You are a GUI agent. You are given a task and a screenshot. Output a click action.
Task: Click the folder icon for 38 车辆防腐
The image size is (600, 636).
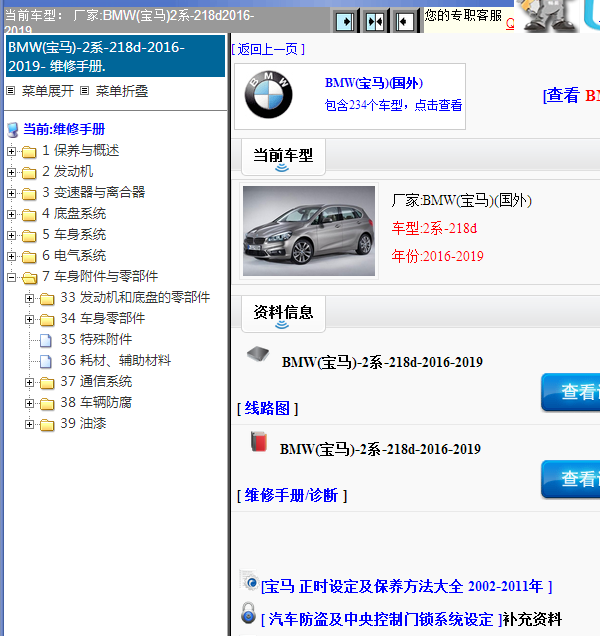point(47,404)
